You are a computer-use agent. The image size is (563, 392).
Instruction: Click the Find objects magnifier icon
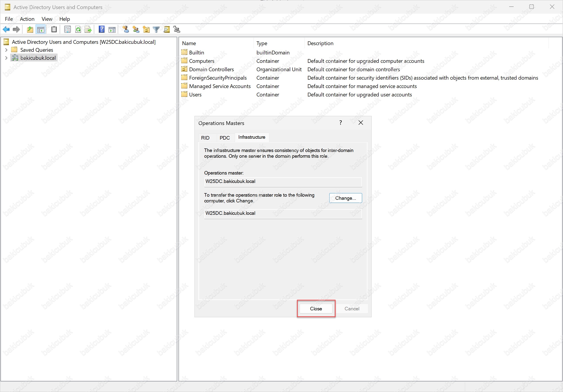167,30
